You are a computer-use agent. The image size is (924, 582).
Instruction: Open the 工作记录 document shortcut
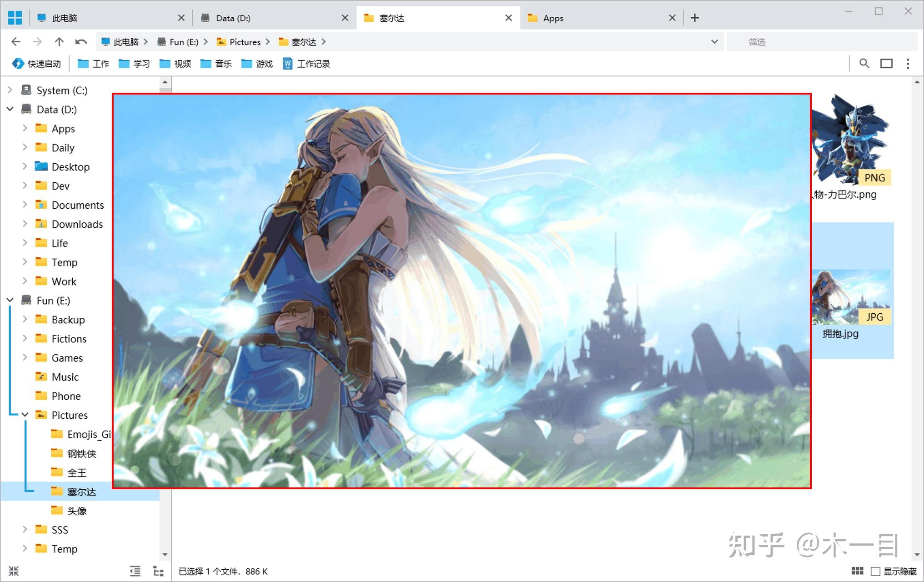pyautogui.click(x=306, y=64)
